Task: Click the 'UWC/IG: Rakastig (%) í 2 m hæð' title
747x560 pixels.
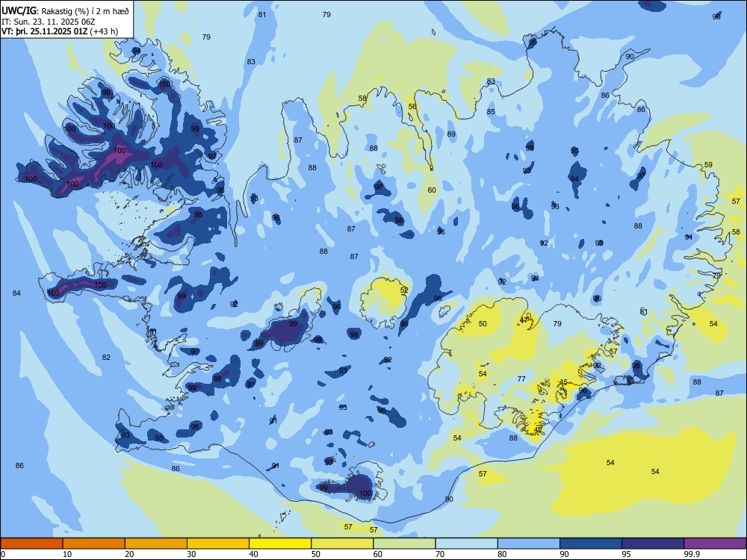Action: [x=65, y=10]
